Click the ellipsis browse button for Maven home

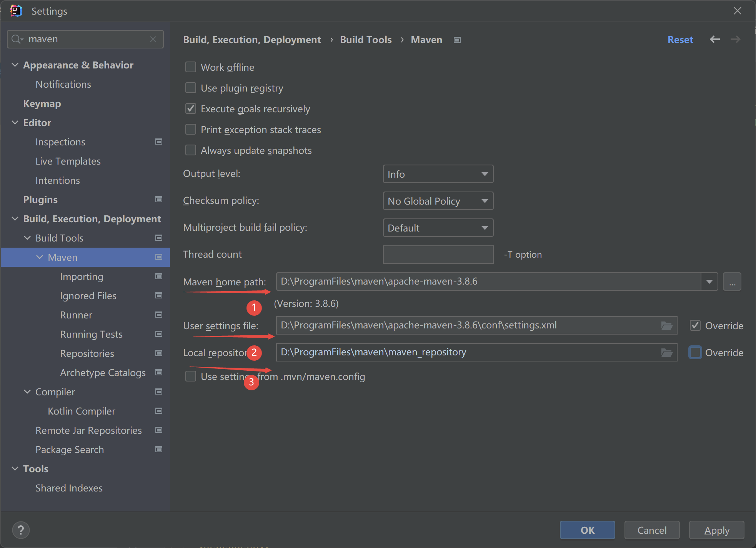coord(732,282)
